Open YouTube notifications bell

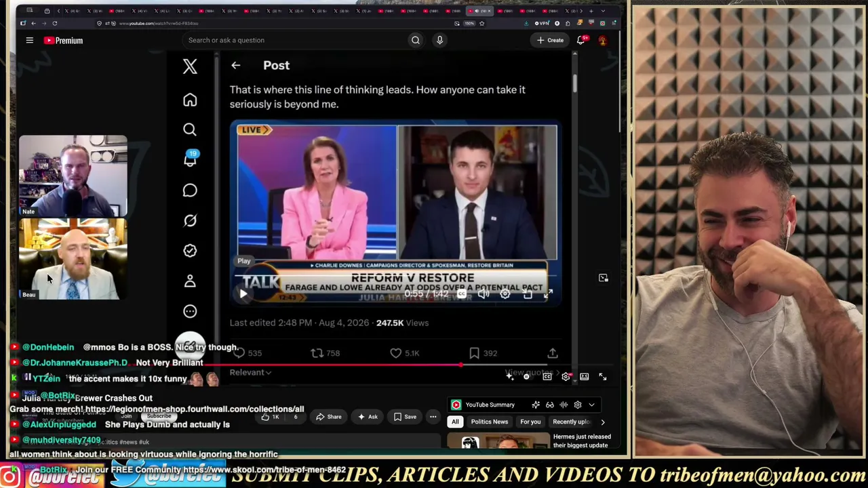click(581, 40)
